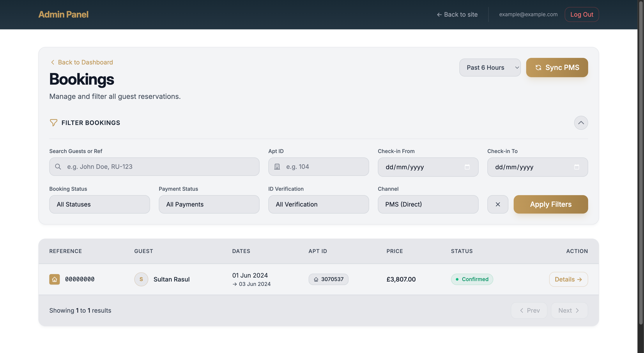
Task: Go Back to Dashboard
Action: click(x=81, y=62)
